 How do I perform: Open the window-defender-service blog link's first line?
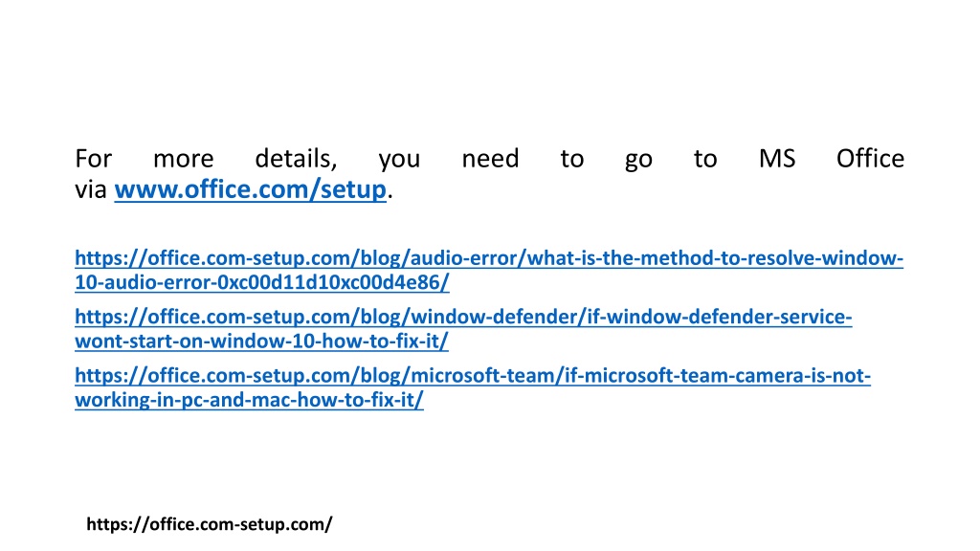click(463, 317)
